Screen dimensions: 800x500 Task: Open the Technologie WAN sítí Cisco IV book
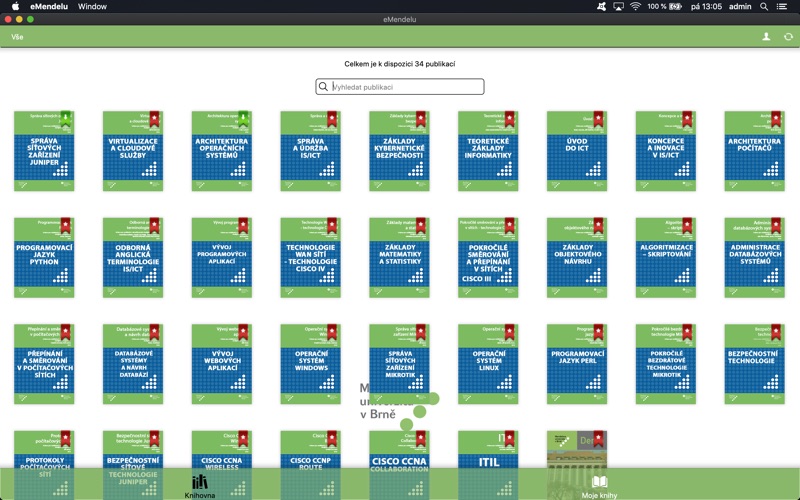click(x=310, y=258)
